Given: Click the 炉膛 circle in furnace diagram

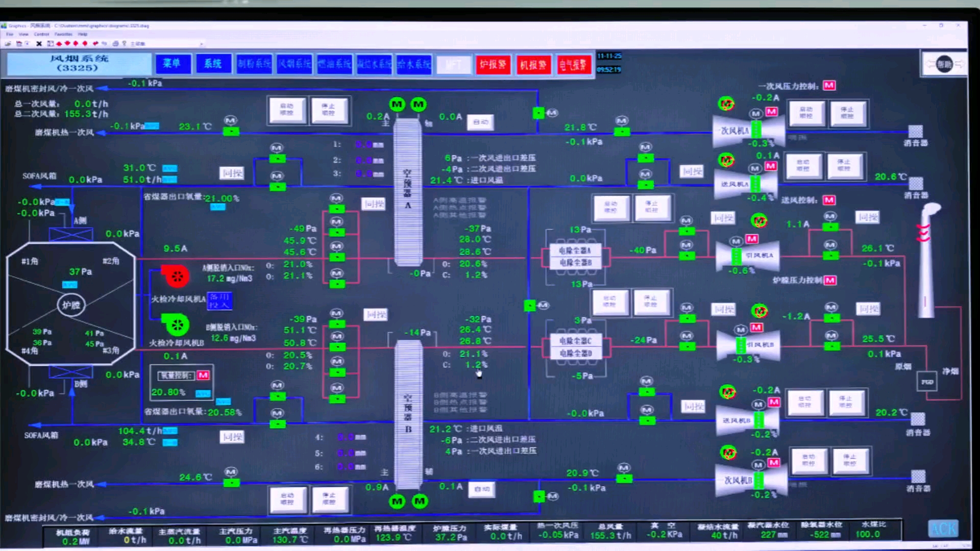Looking at the screenshot, I should tap(71, 305).
